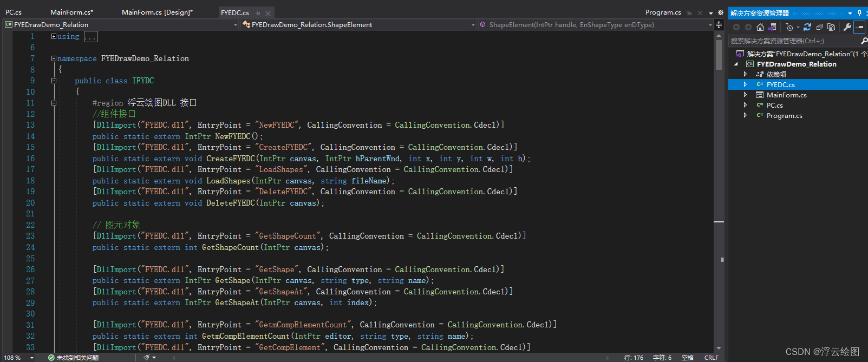Open Properties wrench icon
The width and height of the screenshot is (868, 362).
pos(847,27)
